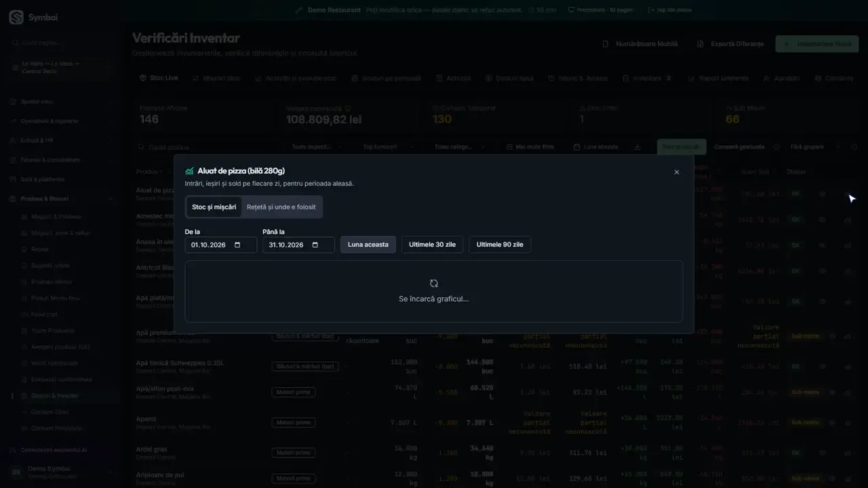This screenshot has width=868, height=488.
Task: Open calendar picker in Până la field
Action: coord(315,245)
